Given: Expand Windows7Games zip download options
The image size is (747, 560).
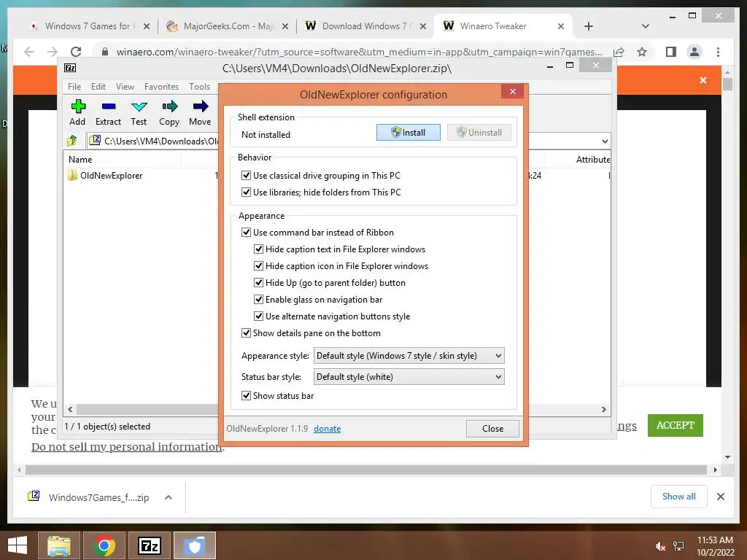Looking at the screenshot, I should pyautogui.click(x=169, y=497).
